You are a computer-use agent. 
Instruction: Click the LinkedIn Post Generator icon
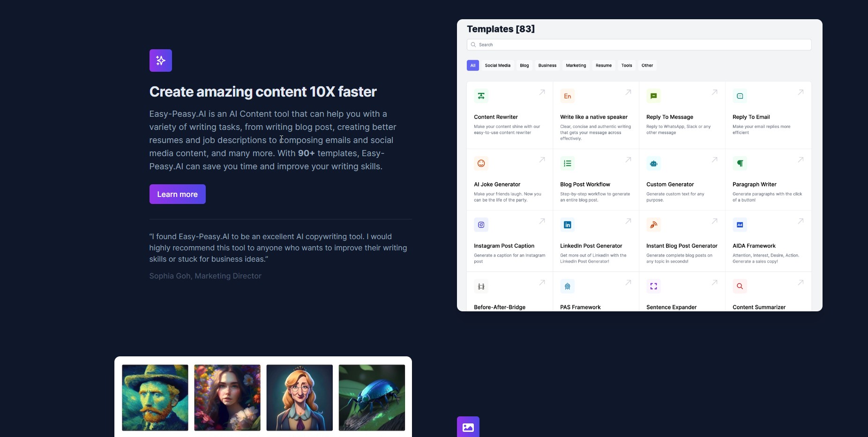[567, 225]
